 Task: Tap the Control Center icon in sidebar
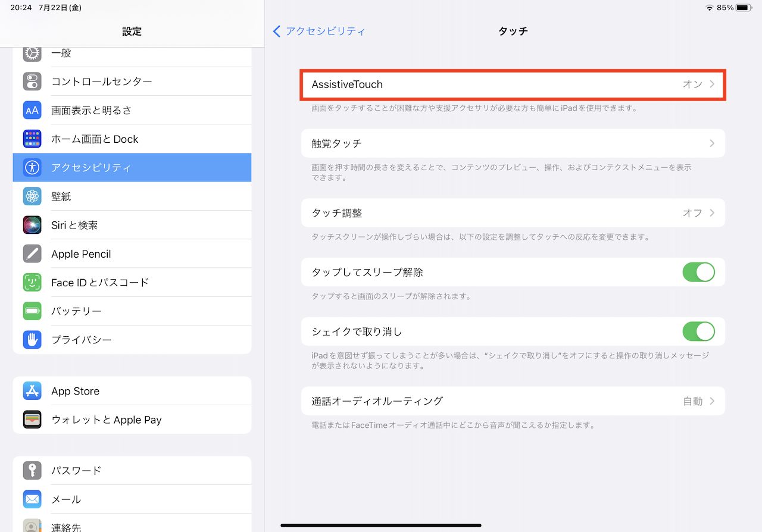pyautogui.click(x=32, y=82)
